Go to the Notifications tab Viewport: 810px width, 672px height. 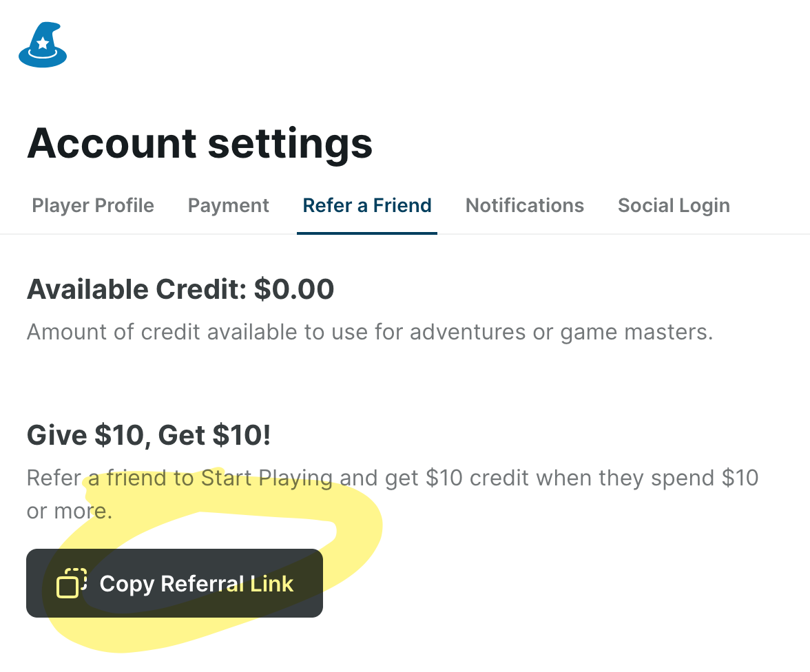[524, 205]
